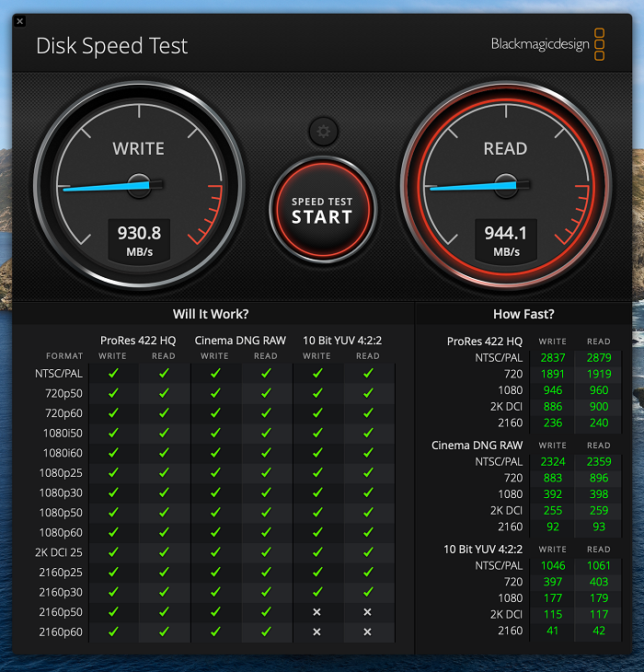The height and width of the screenshot is (672, 644).
Task: Click the Blackmagicdesign logo
Action: [547, 44]
